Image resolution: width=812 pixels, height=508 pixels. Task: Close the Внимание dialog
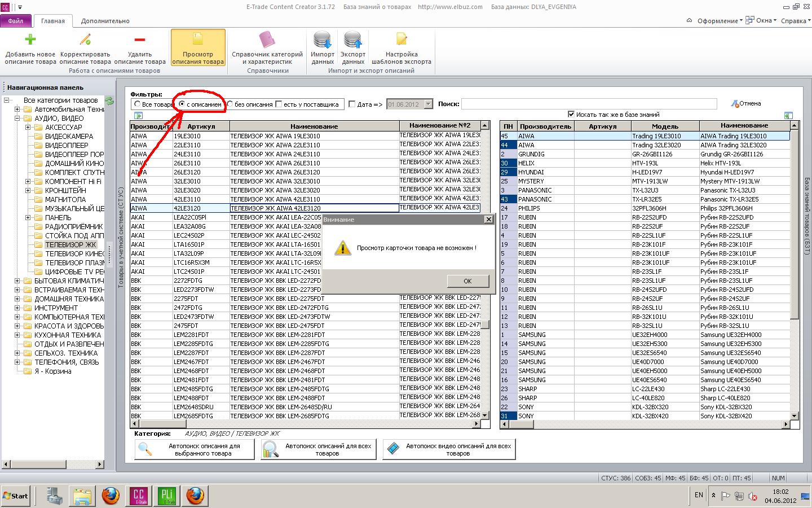point(489,219)
